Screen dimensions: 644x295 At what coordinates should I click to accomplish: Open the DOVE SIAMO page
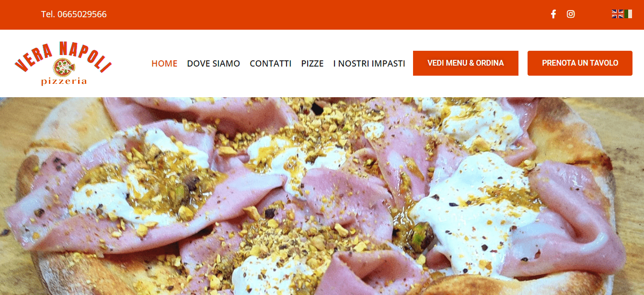pos(213,63)
